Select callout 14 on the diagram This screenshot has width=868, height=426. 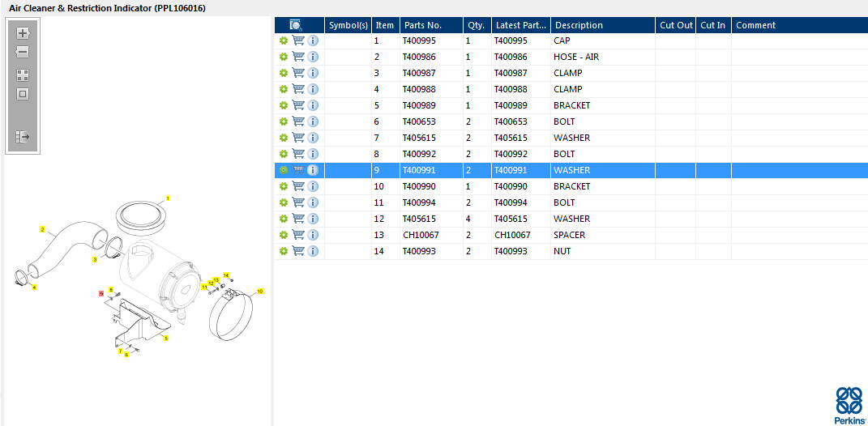coord(226,275)
